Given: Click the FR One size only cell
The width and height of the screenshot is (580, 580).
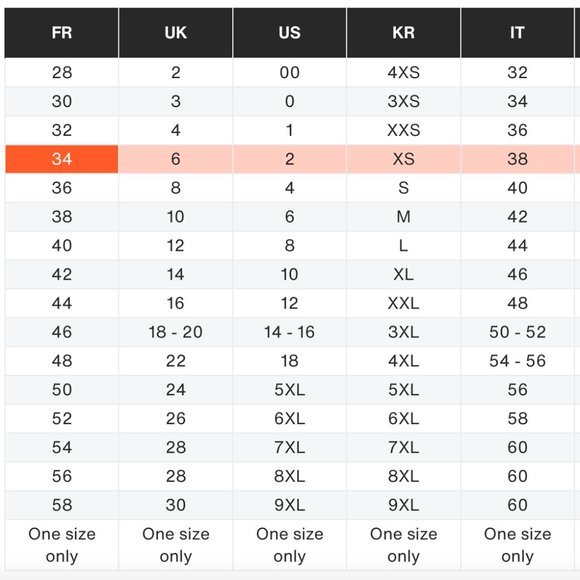Looking at the screenshot, I should tap(62, 545).
